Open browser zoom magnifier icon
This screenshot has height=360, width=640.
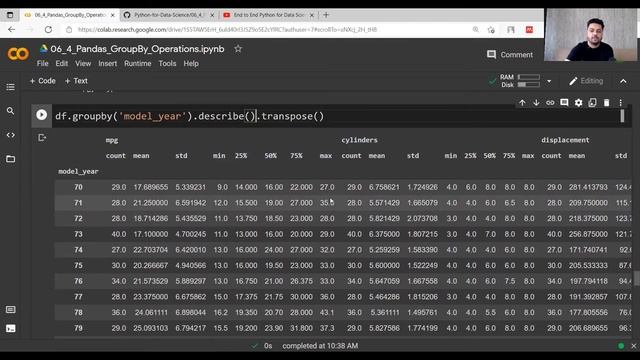pyautogui.click(x=476, y=29)
